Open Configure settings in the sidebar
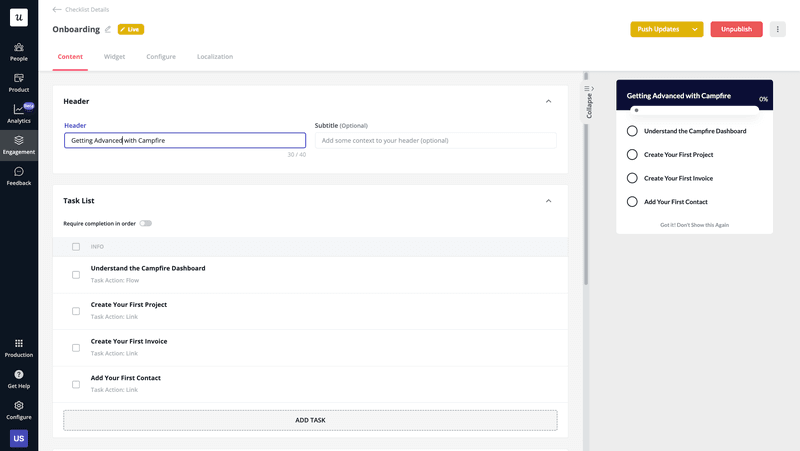This screenshot has height=451, width=800. 19,411
